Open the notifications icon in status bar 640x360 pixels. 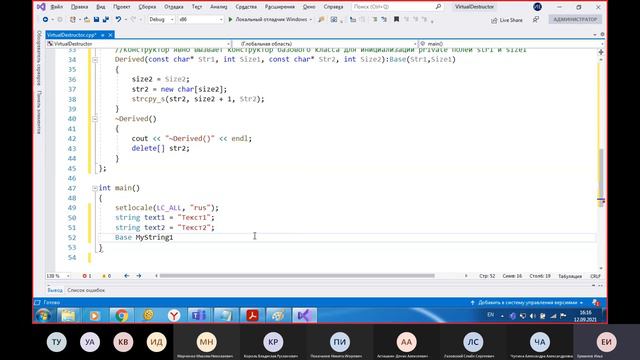[x=596, y=303]
